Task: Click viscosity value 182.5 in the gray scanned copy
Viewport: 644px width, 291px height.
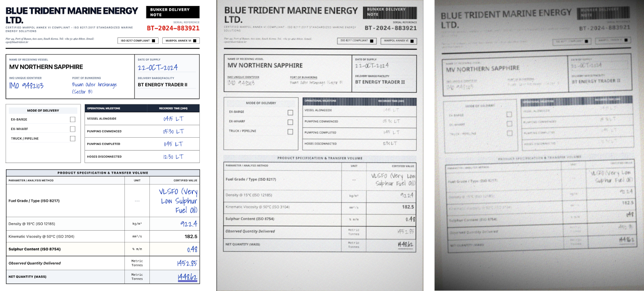Action: click(408, 207)
